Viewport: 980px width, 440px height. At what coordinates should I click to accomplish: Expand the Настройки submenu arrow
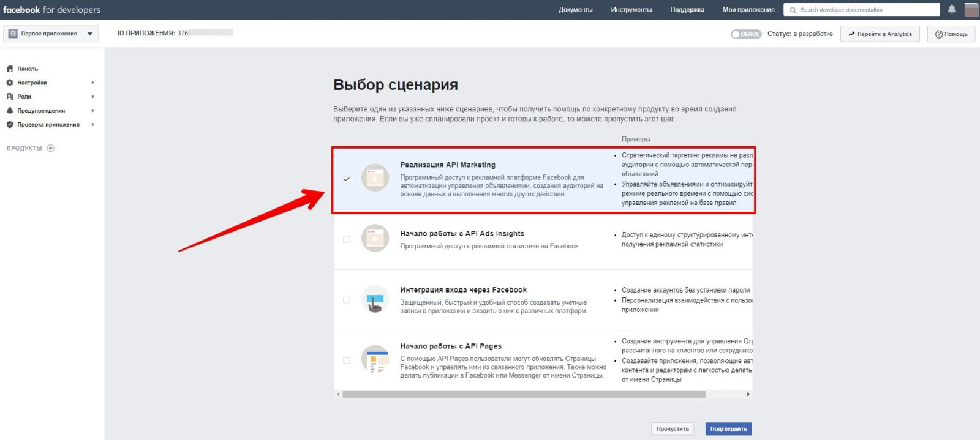point(93,83)
